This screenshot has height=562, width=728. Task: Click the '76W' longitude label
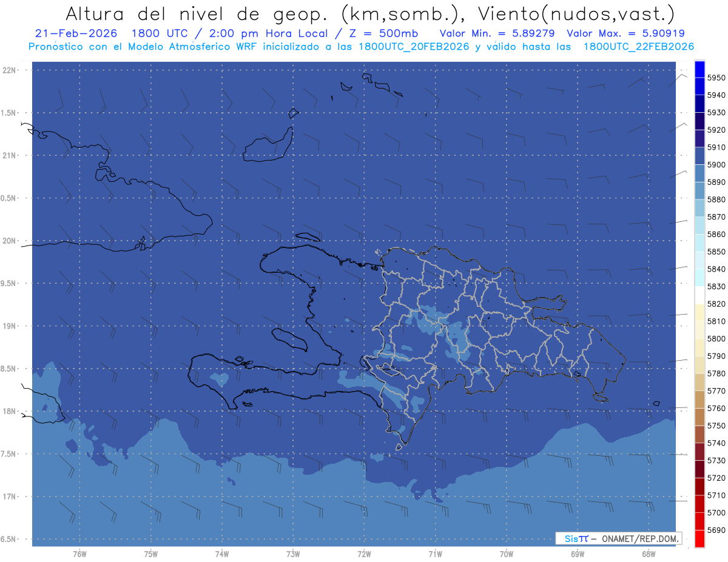[80, 554]
